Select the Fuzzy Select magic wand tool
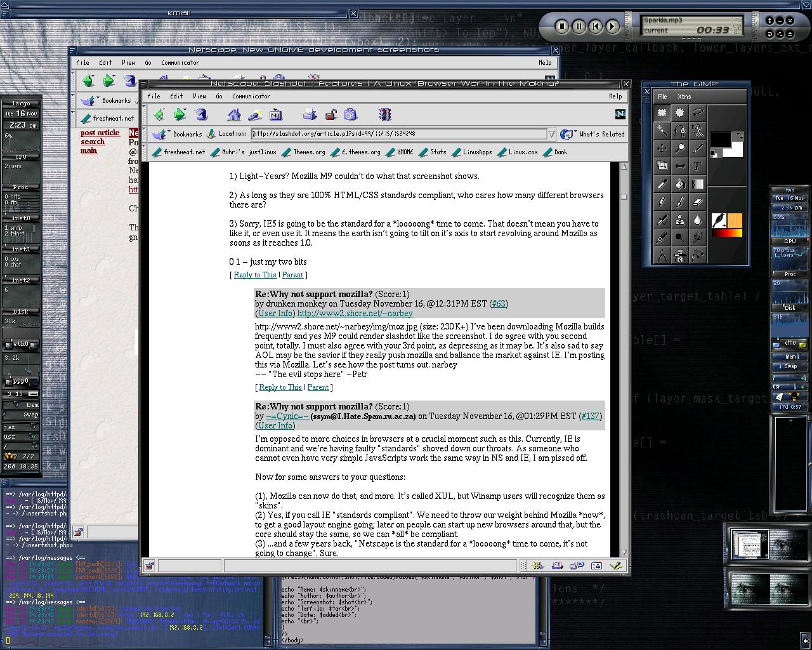This screenshot has height=650, width=812. pos(662,131)
